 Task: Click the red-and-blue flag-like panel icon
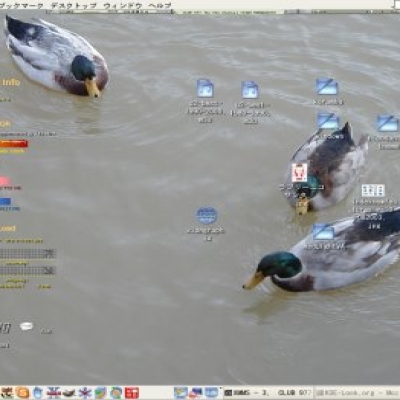pyautogui.click(x=53, y=393)
